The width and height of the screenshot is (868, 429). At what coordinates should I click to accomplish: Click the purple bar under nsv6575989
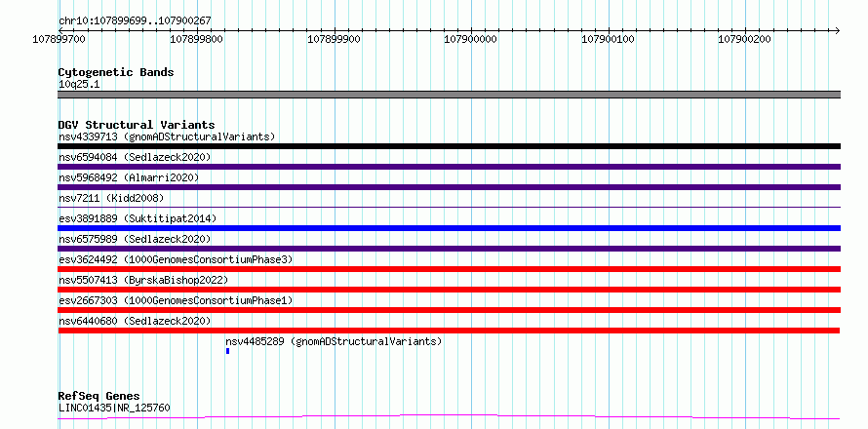449,249
